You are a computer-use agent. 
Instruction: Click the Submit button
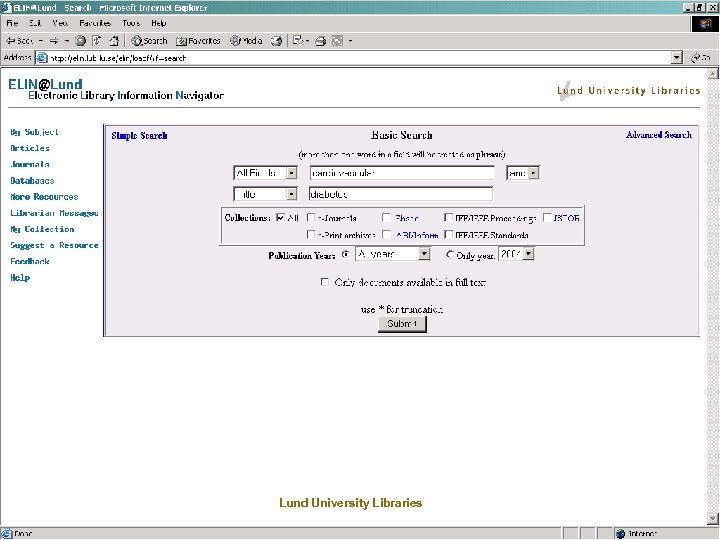pos(402,324)
